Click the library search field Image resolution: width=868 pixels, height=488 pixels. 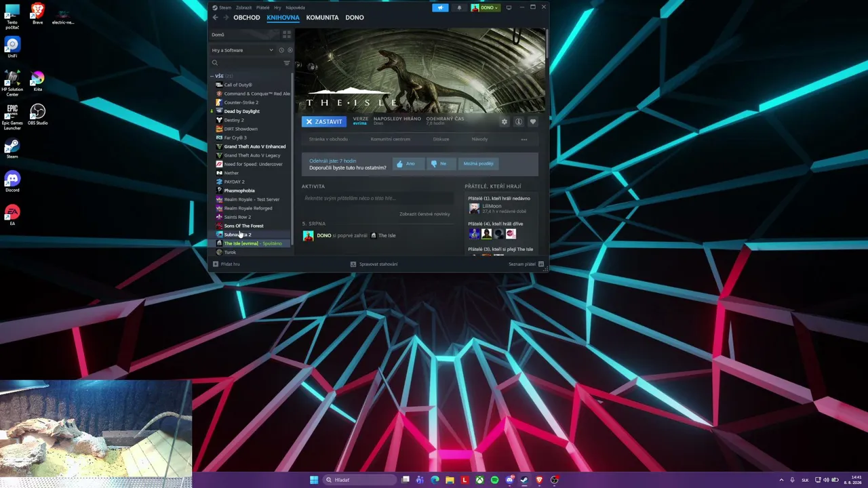point(245,63)
